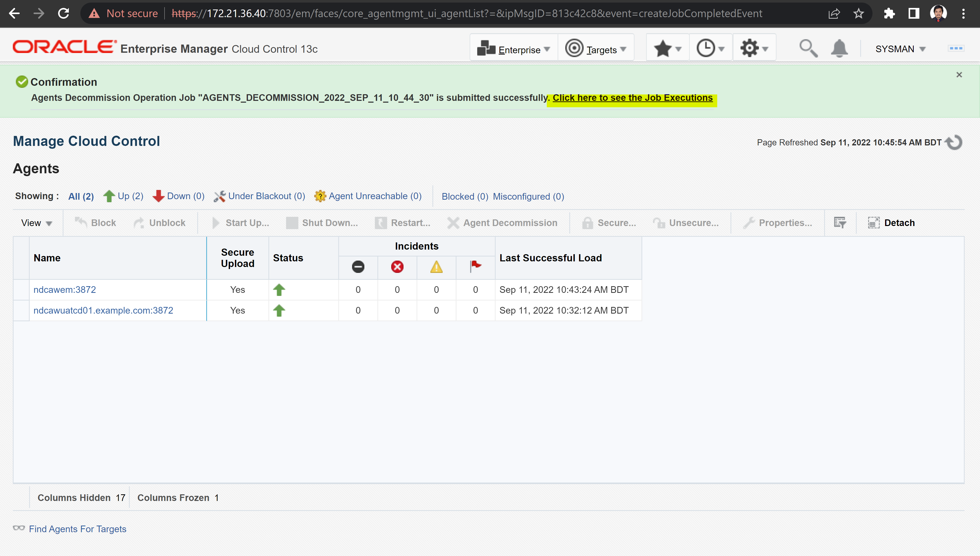Click the Warning incidents triangle icon
Screen dimensions: 980x556
[436, 267]
